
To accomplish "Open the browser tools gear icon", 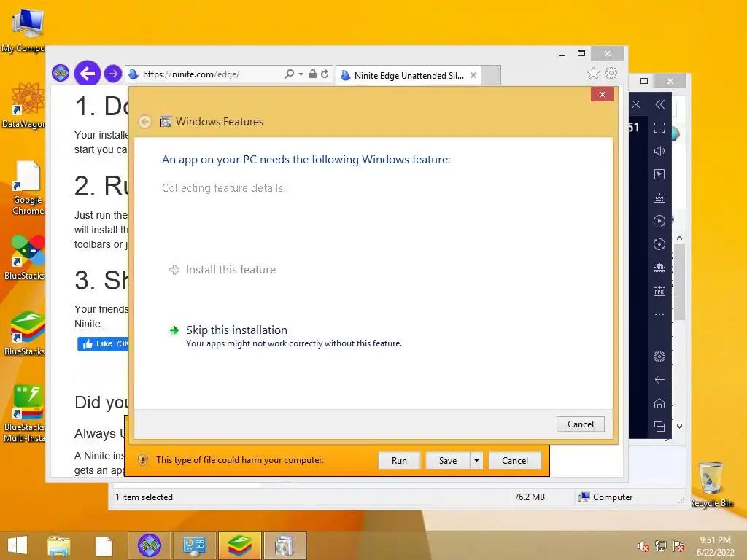I will click(x=611, y=73).
